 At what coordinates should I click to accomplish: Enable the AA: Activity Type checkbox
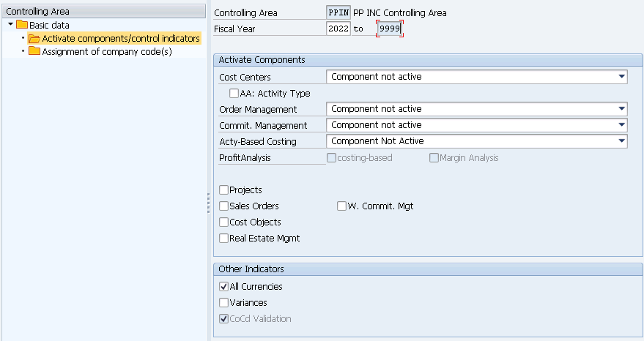(234, 93)
